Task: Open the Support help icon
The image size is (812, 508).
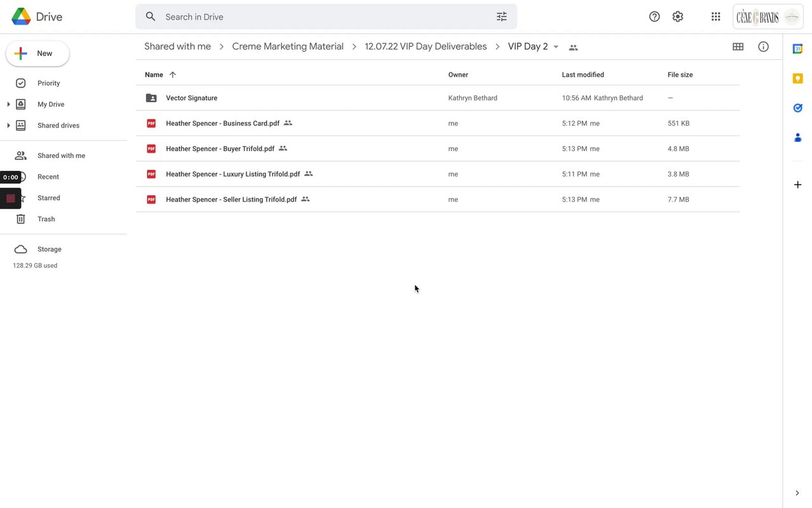Action: (x=655, y=17)
